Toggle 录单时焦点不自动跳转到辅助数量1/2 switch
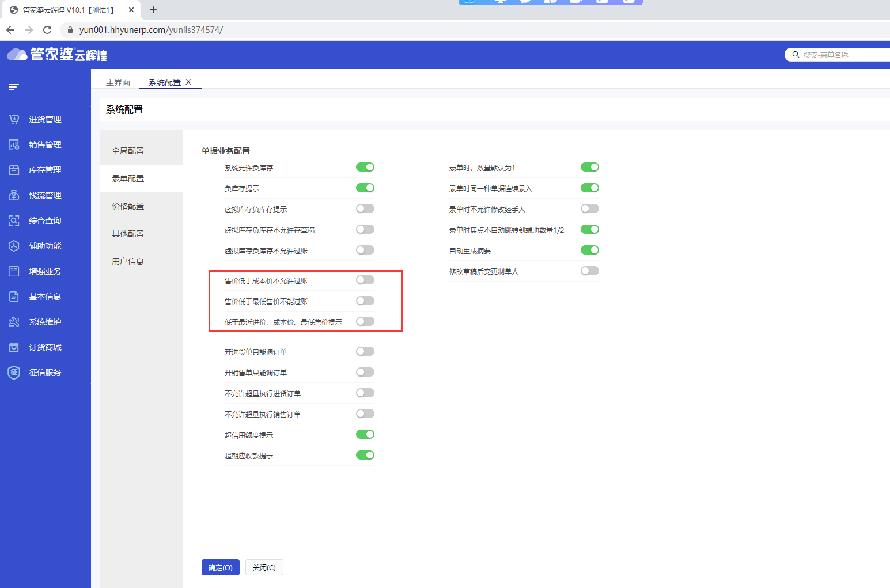 [x=590, y=229]
